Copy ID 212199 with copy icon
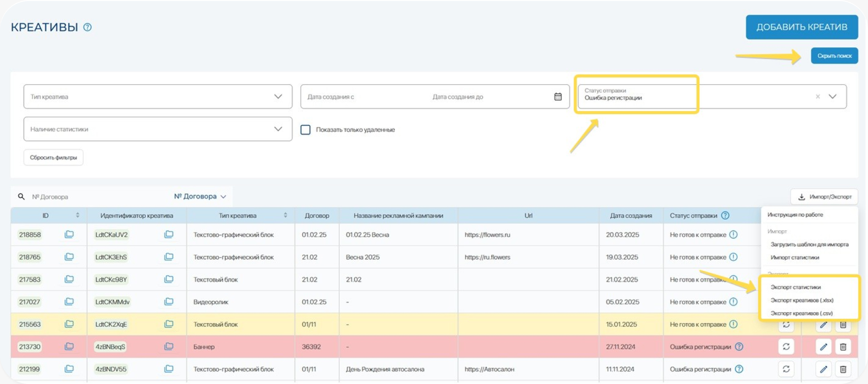 69,369
